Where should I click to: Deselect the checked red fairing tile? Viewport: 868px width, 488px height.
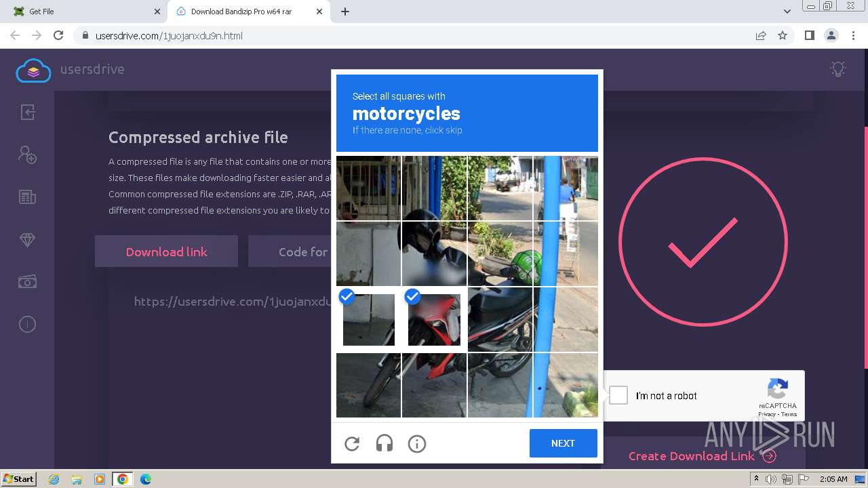pos(434,320)
